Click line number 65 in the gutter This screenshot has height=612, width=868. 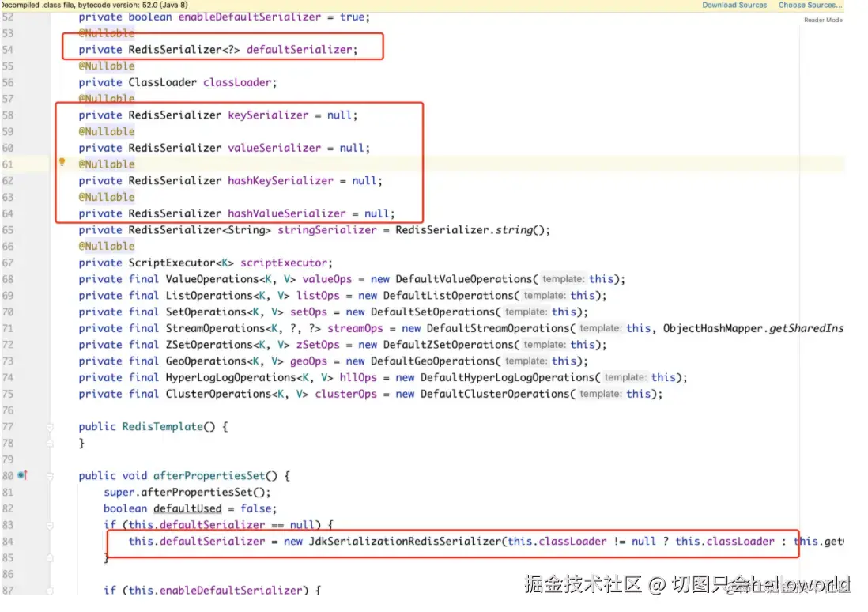click(x=8, y=230)
